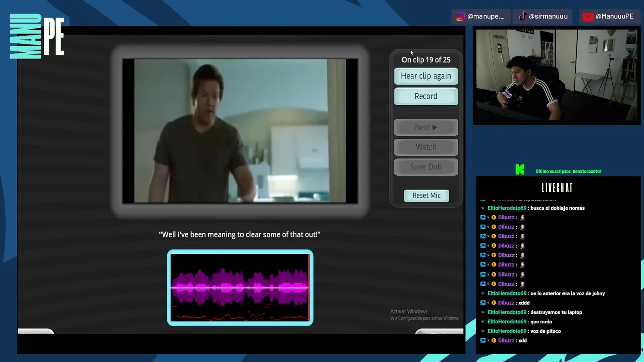Click the chat message "destruyamos tu laptop"
This screenshot has height=362, width=644.
[556, 313]
